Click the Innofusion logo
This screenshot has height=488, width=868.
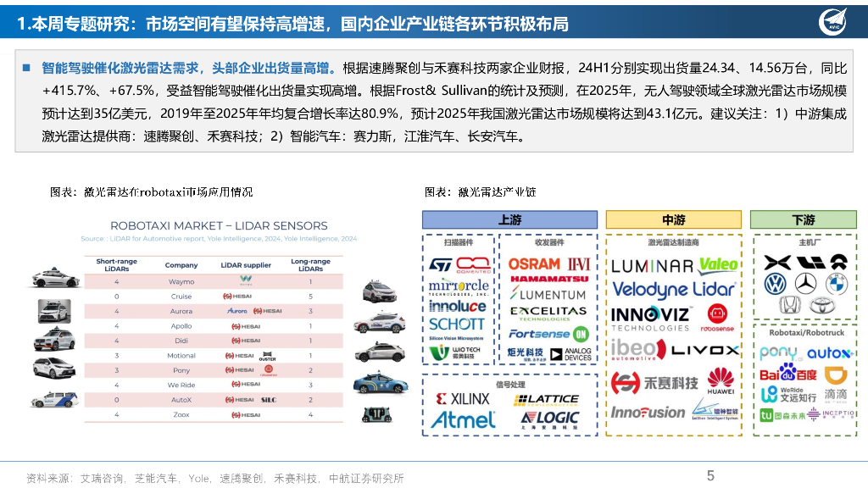(648, 413)
